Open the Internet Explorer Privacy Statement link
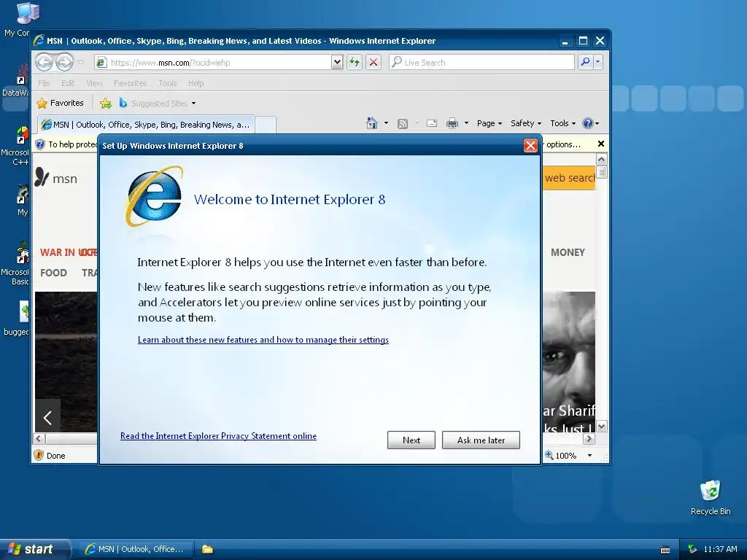Image resolution: width=747 pixels, height=560 pixels. pos(218,436)
